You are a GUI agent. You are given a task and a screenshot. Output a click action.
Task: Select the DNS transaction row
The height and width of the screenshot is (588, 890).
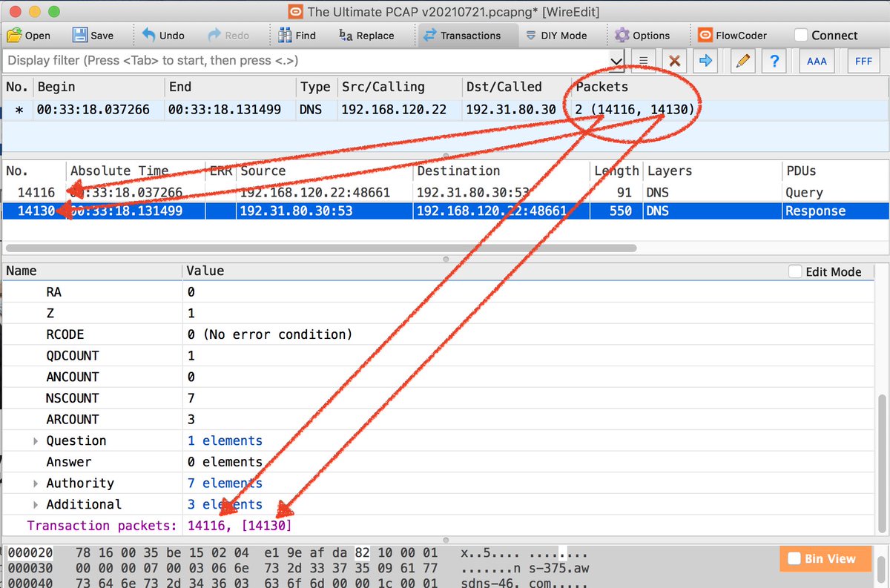pyautogui.click(x=445, y=110)
